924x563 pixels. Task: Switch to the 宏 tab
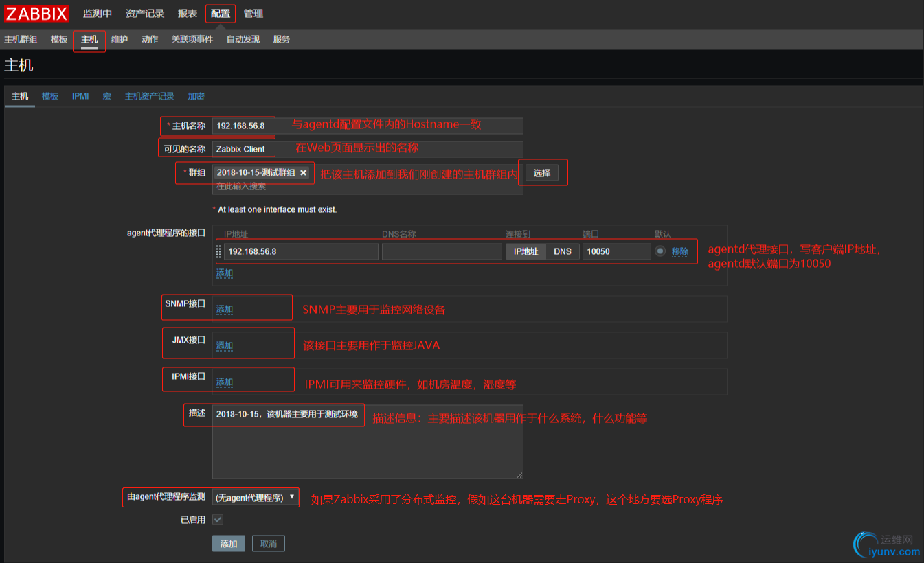point(106,96)
